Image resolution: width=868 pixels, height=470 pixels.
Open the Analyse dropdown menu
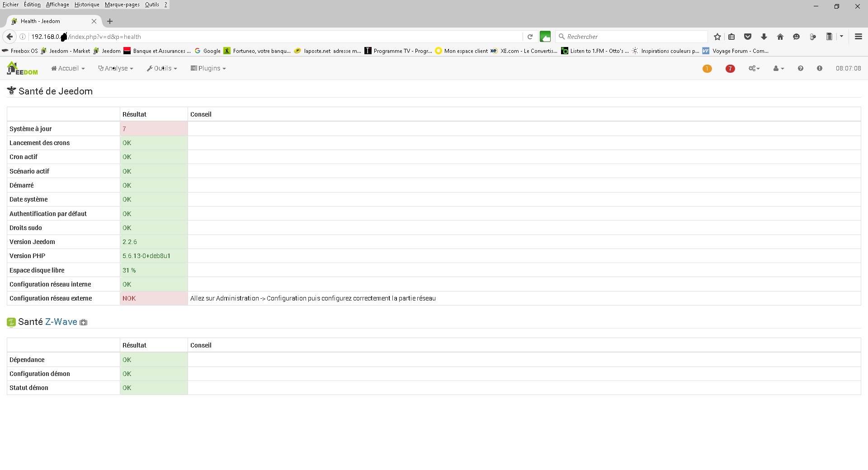point(116,68)
